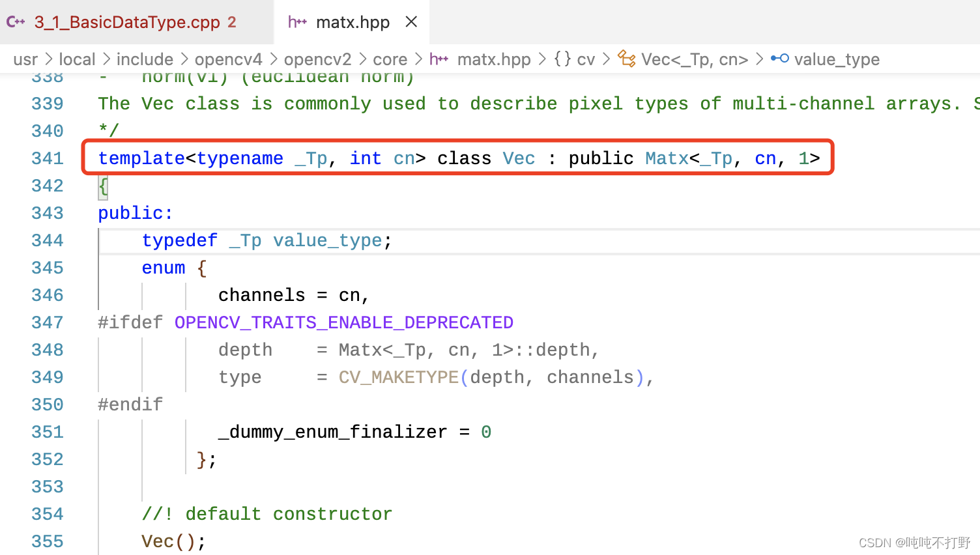Click line number 355 in the gutter

[46, 541]
